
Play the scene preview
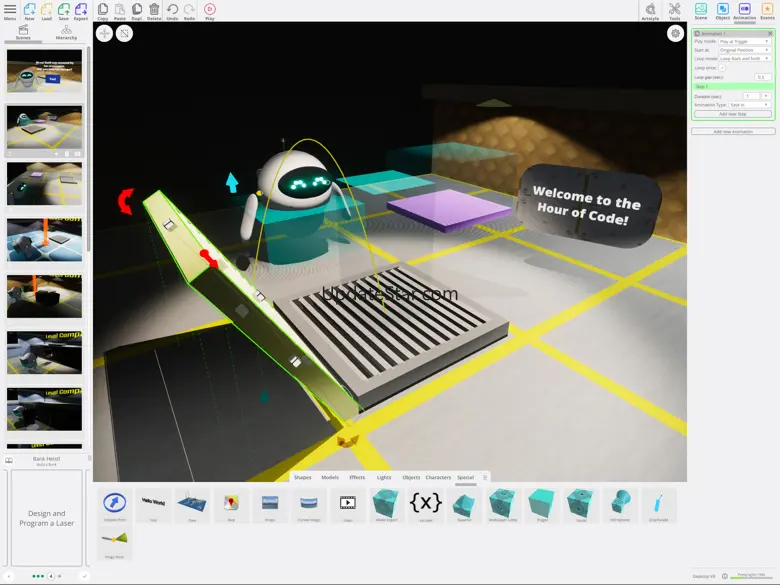(x=210, y=11)
